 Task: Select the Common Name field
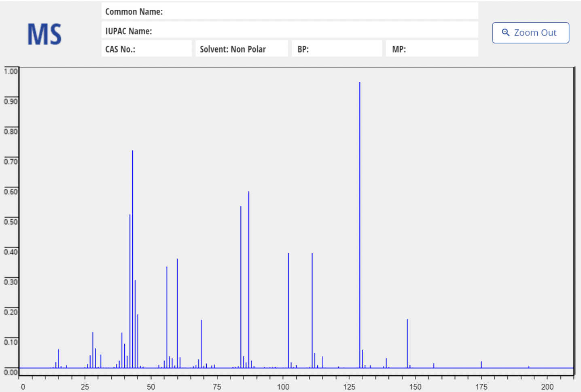coord(290,11)
